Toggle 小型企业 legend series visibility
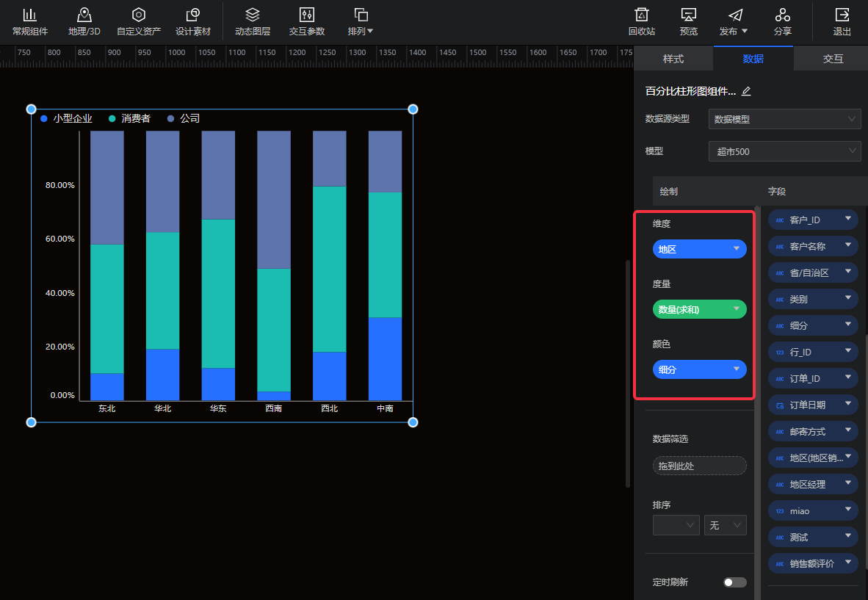 [66, 118]
